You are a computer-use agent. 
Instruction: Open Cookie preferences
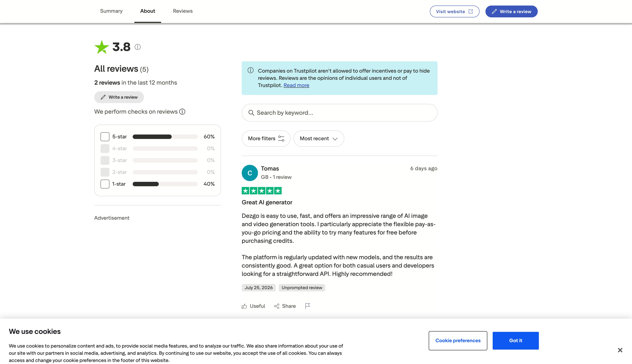[x=458, y=341]
